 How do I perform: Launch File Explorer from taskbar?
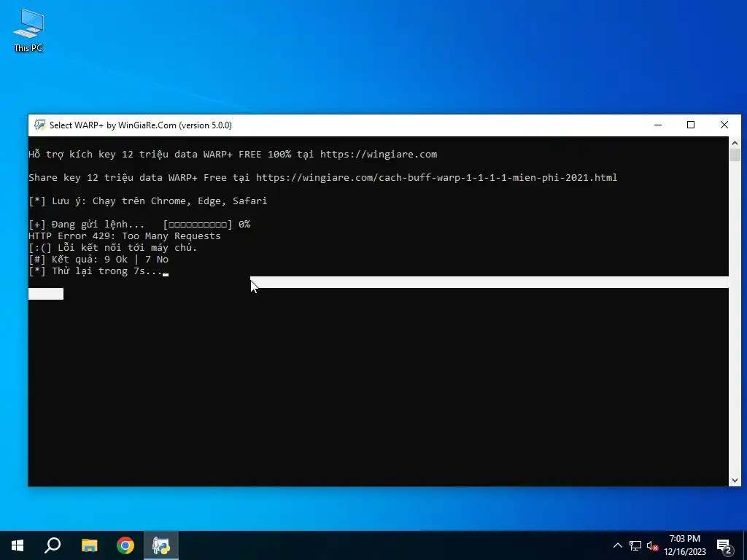pos(89,545)
